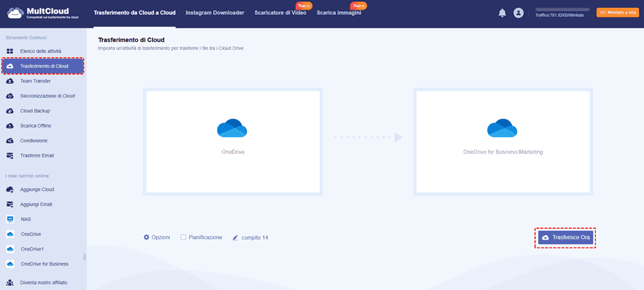Image resolution: width=644 pixels, height=290 pixels.
Task: Click the source OneDrive cloud logo
Action: point(232,128)
